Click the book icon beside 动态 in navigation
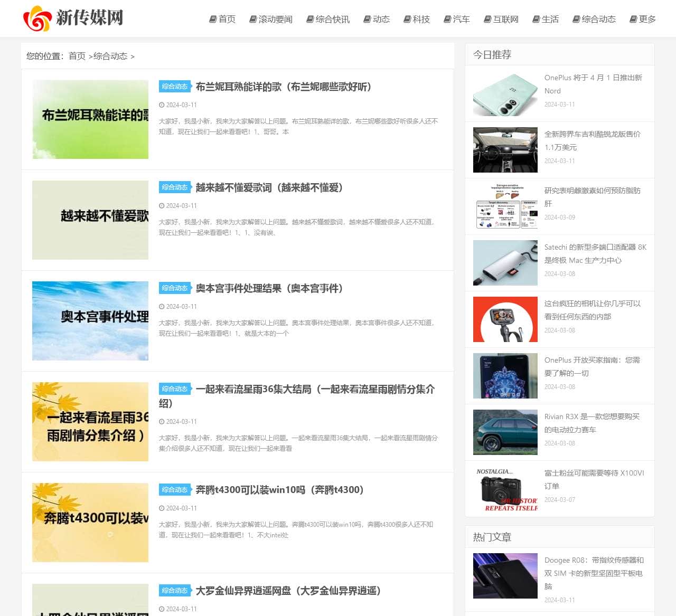676x616 pixels. tap(367, 19)
